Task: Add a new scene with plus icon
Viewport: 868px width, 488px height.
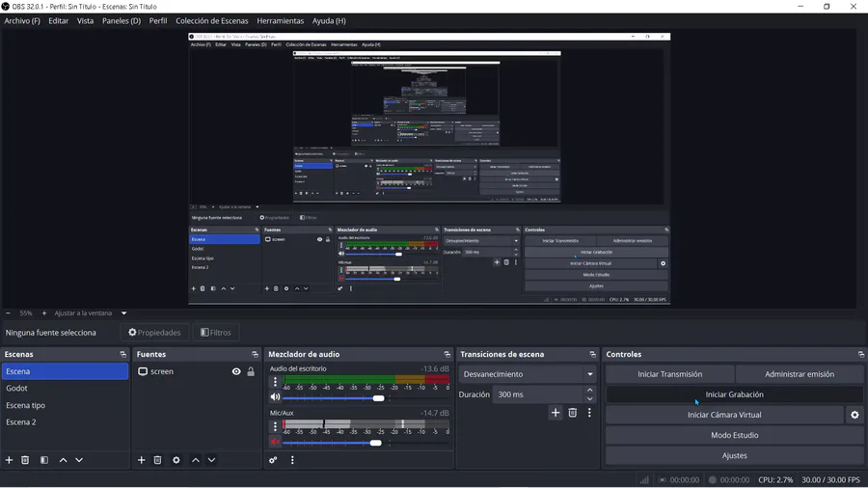Action: coord(9,460)
